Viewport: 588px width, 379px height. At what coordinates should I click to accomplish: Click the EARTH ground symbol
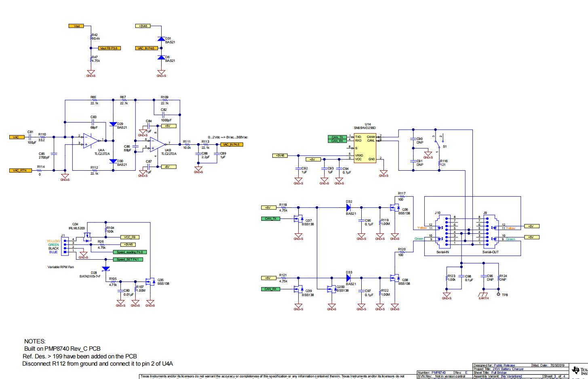tap(483, 294)
